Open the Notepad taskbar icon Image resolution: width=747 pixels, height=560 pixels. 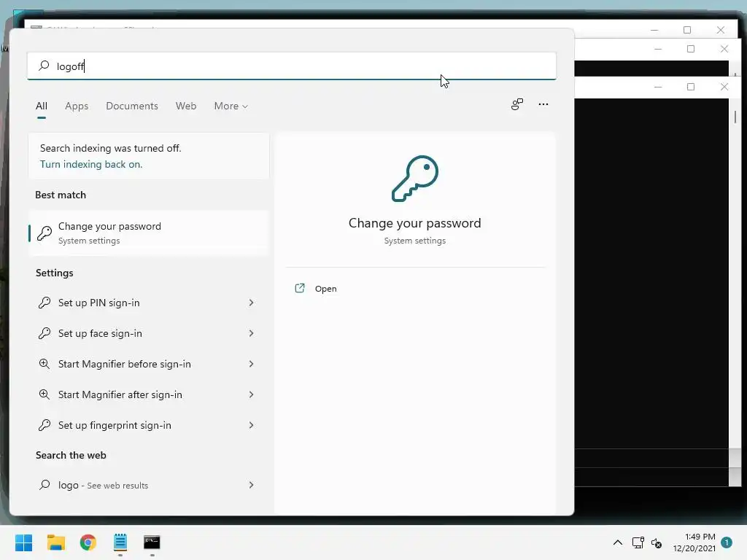click(x=120, y=542)
